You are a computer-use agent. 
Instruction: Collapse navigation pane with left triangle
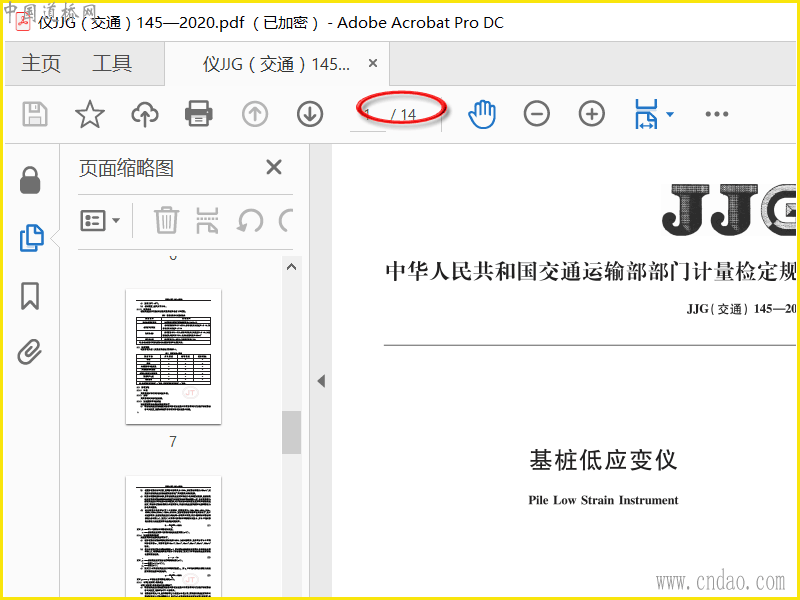[321, 381]
